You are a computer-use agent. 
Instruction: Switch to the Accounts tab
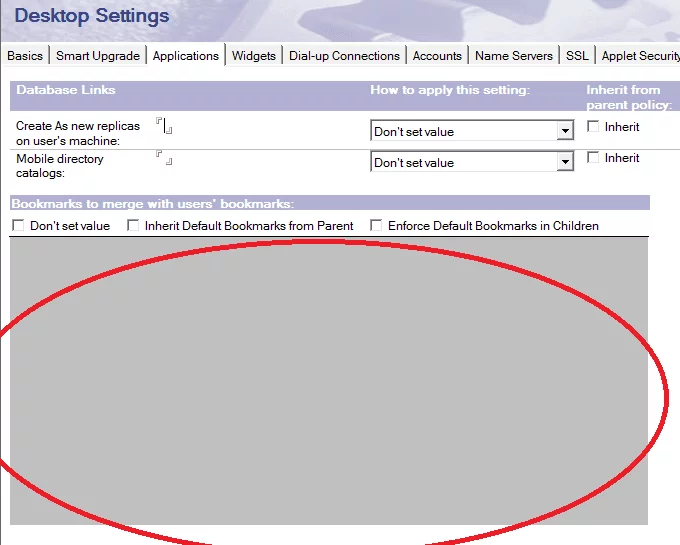[x=437, y=56]
